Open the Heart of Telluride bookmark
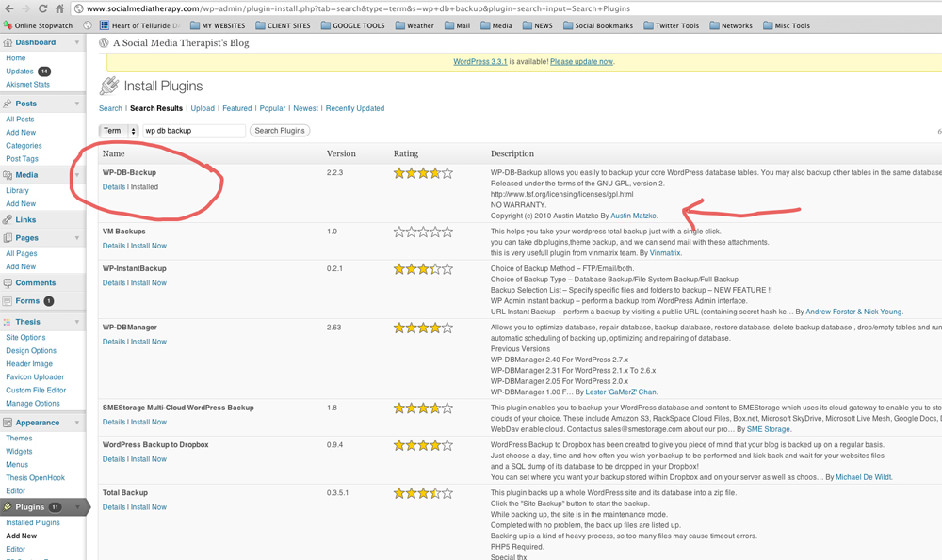The image size is (942, 560). [139, 25]
